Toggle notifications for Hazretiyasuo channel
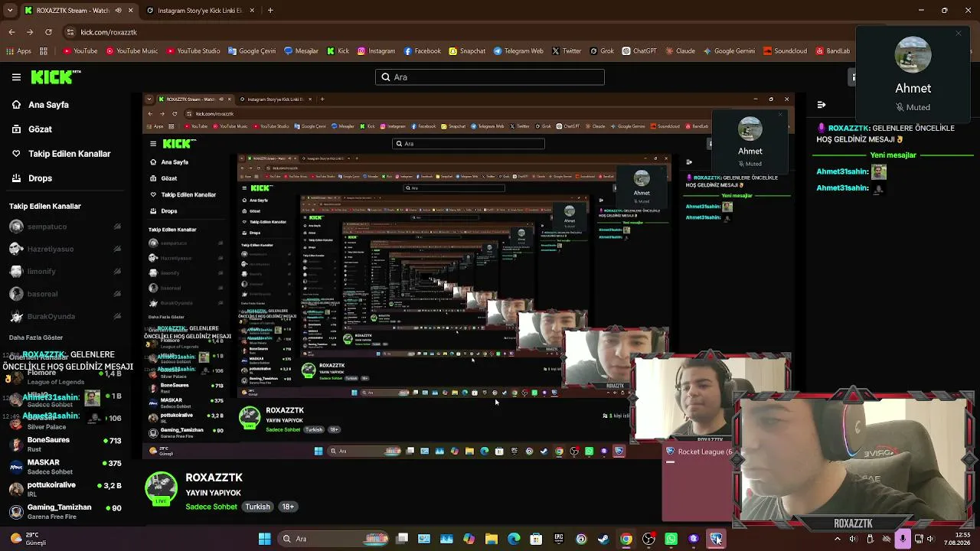The image size is (980, 551). [117, 249]
